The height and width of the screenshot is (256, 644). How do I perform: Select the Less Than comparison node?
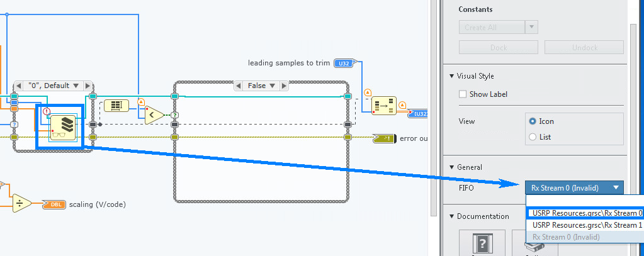tap(154, 114)
